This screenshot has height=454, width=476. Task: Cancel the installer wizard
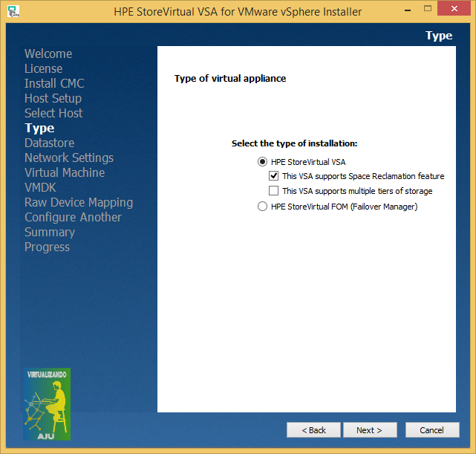431,430
